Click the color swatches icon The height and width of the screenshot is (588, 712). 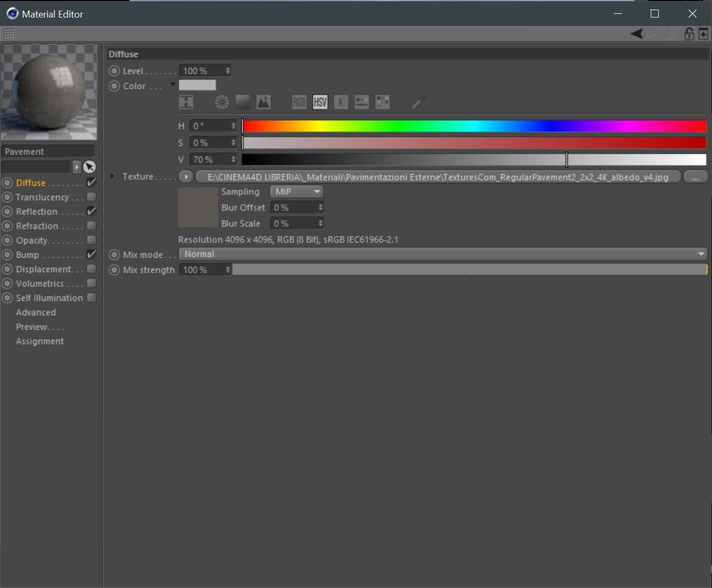[382, 102]
